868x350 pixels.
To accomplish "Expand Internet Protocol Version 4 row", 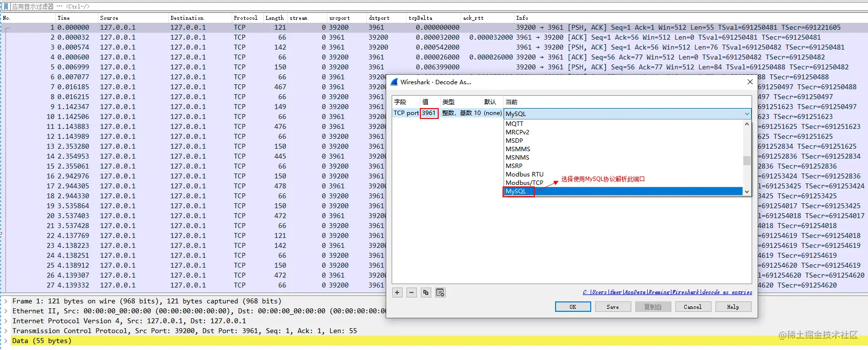I will pos(6,321).
